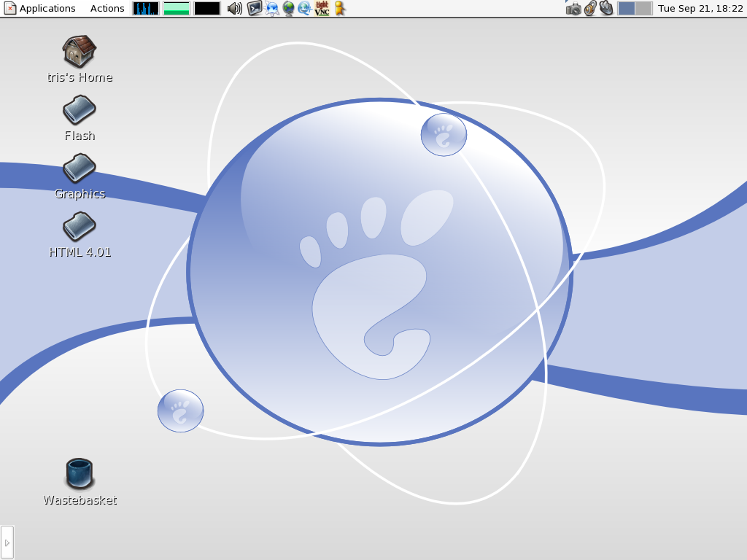Open the volume control speaker icon
This screenshot has height=560, width=747.
(234, 8)
